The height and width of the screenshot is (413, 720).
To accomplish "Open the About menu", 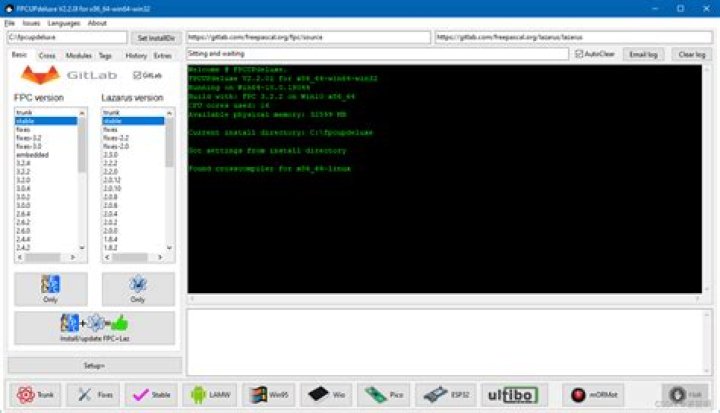I will point(97,23).
